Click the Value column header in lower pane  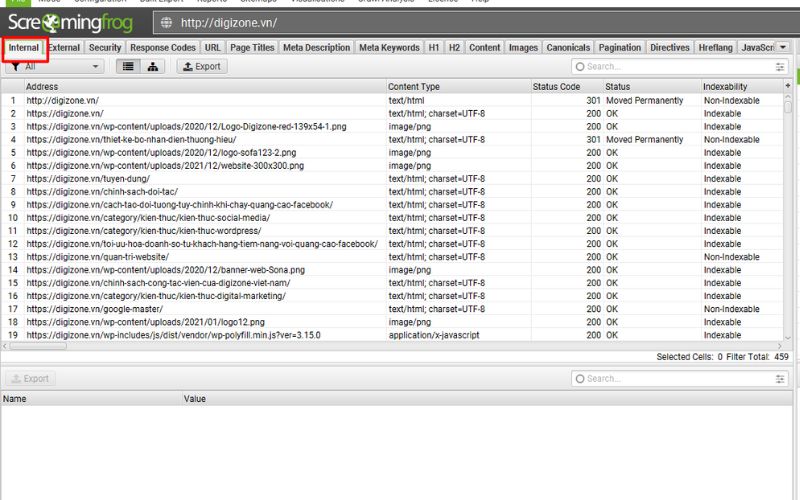(x=487, y=398)
